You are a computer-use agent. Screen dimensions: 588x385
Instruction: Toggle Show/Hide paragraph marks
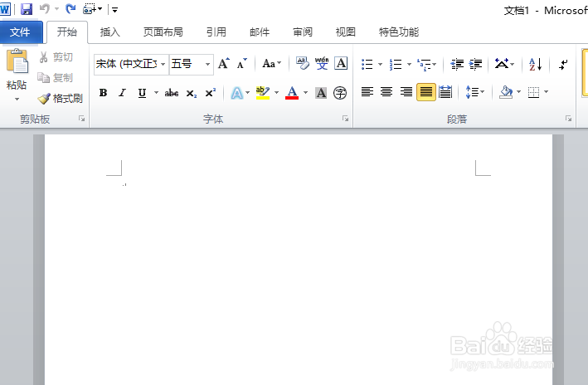click(563, 64)
